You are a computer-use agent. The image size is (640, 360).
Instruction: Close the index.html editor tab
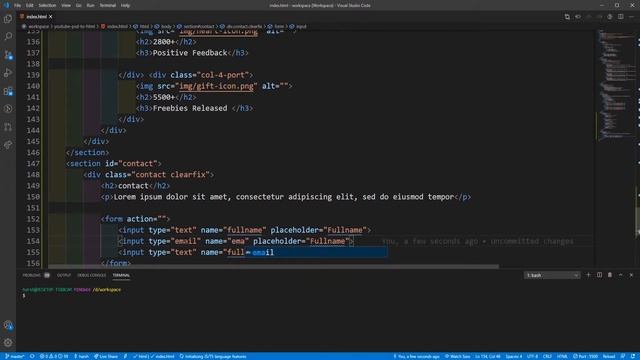click(x=51, y=17)
